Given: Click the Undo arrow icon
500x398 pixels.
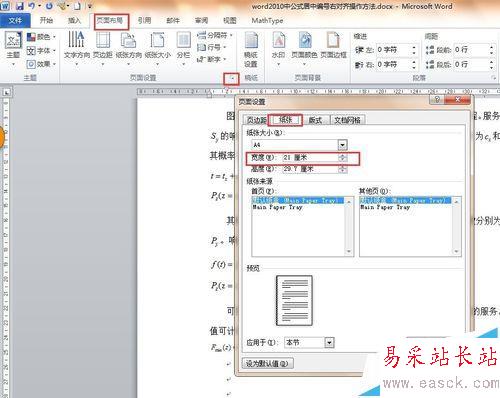Looking at the screenshot, I should pyautogui.click(x=32, y=6).
